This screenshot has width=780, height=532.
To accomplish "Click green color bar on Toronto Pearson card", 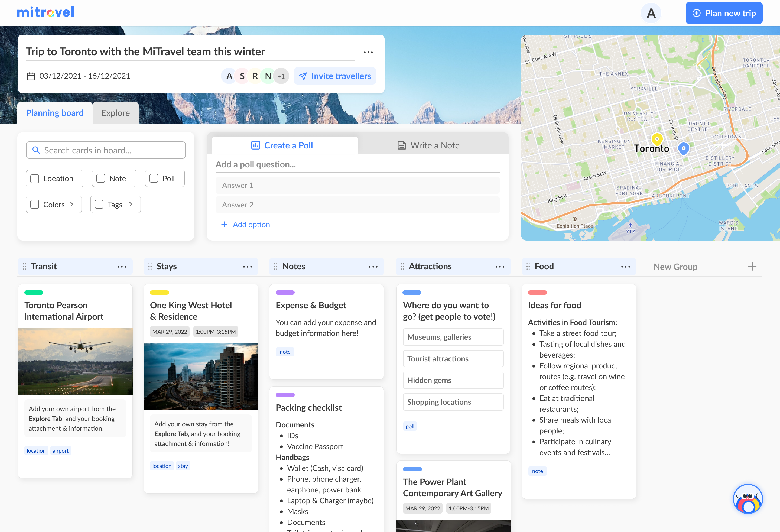I will (34, 292).
